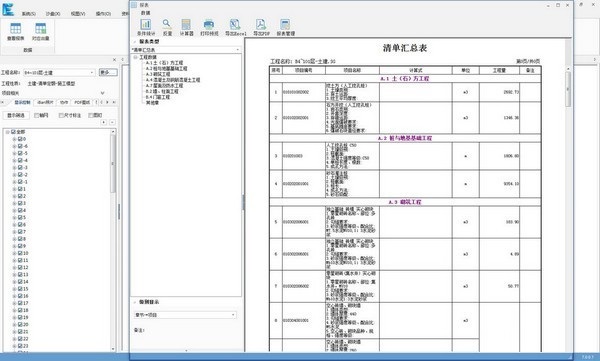Toggle the 轴网 checkbox

(x=37, y=115)
